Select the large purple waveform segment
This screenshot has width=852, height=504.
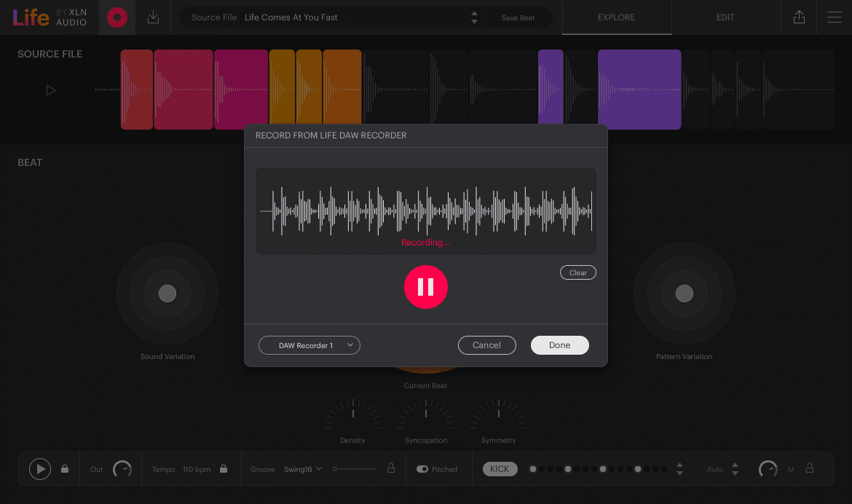639,89
